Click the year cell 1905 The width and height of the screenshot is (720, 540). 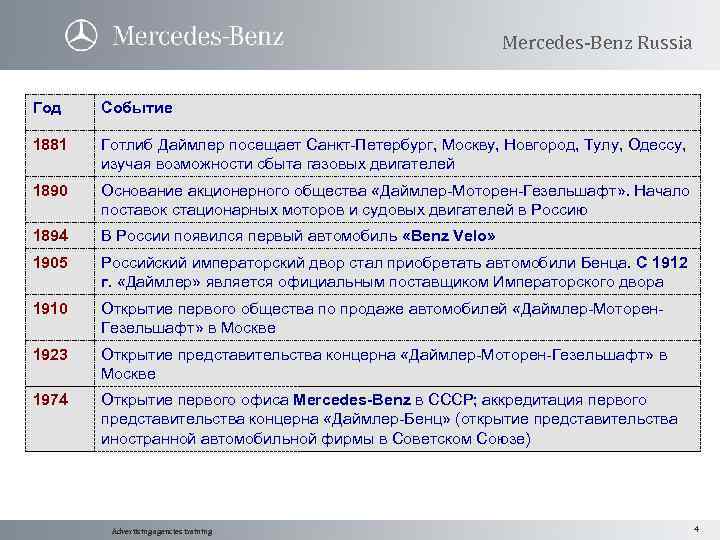(50, 262)
